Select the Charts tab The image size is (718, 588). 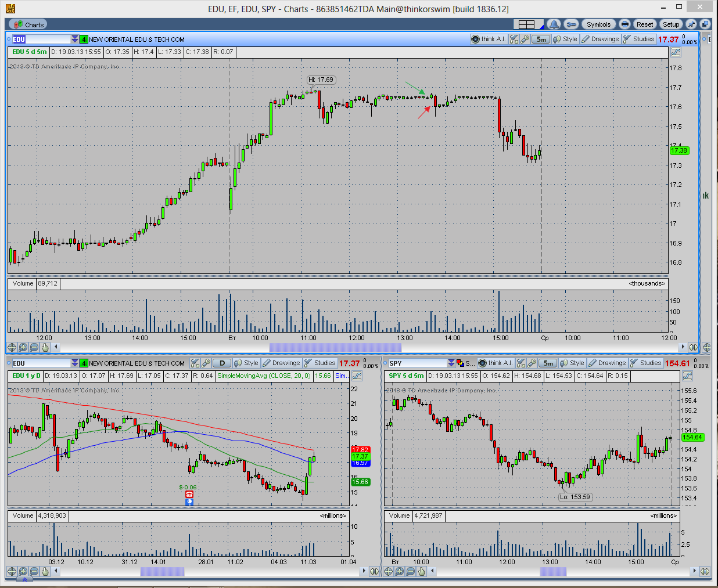28,24
